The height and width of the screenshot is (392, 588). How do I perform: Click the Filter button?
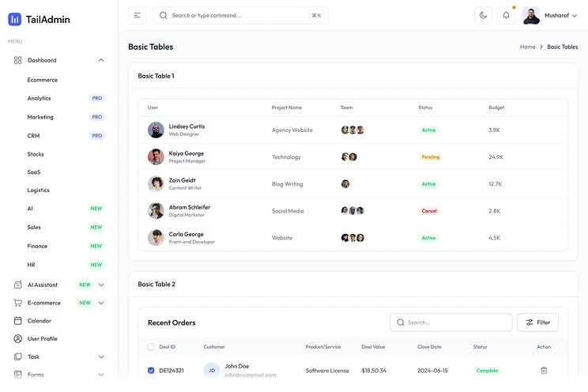(537, 322)
